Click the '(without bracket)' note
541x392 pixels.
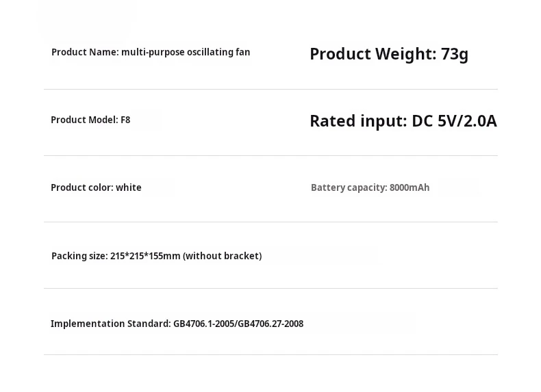[223, 256]
